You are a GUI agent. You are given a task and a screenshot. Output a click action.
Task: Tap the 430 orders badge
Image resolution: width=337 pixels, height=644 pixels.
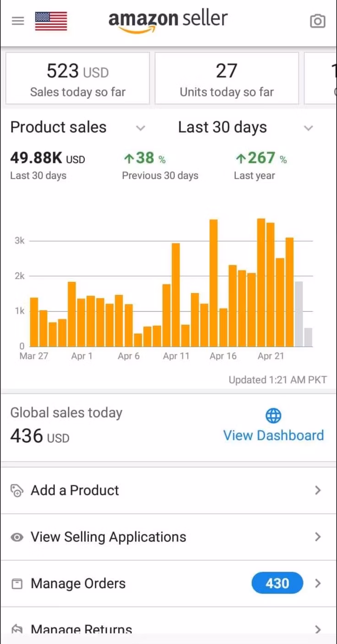(x=277, y=583)
